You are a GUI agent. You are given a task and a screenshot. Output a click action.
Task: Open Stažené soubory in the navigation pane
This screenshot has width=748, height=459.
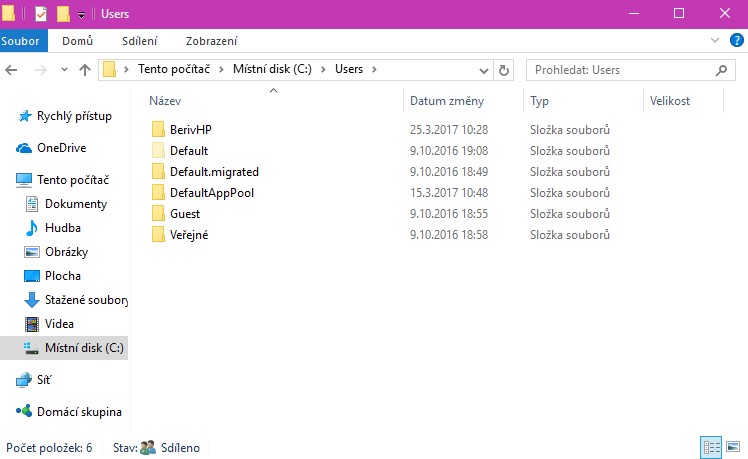86,300
